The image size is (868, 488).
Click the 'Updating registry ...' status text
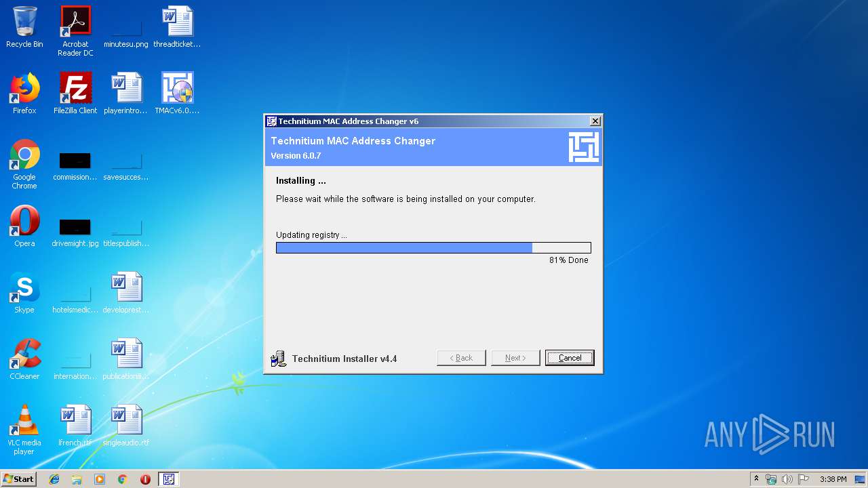[311, 235]
